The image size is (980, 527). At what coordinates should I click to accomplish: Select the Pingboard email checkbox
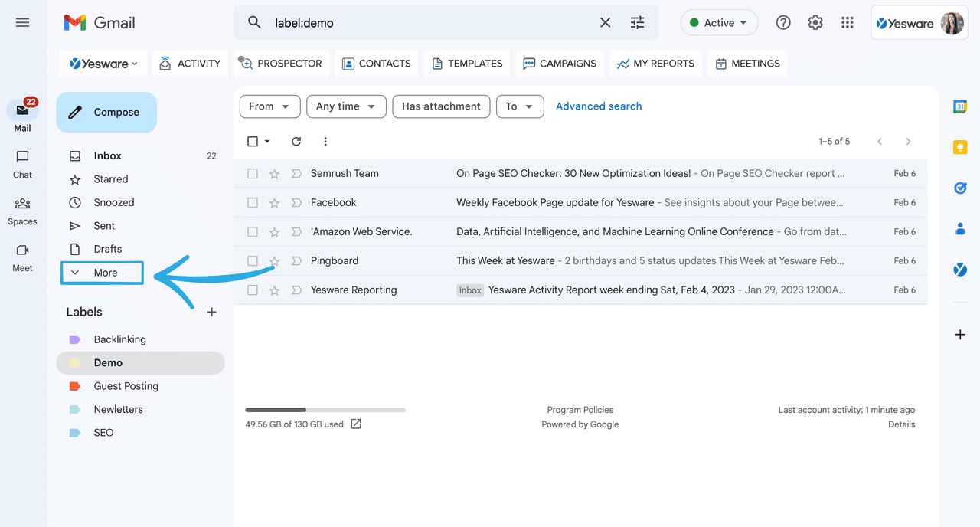tap(252, 260)
